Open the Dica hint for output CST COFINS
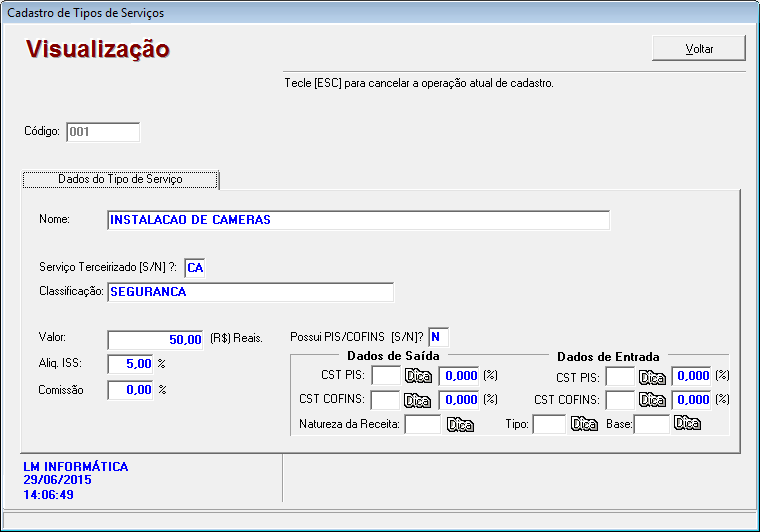 (418, 400)
